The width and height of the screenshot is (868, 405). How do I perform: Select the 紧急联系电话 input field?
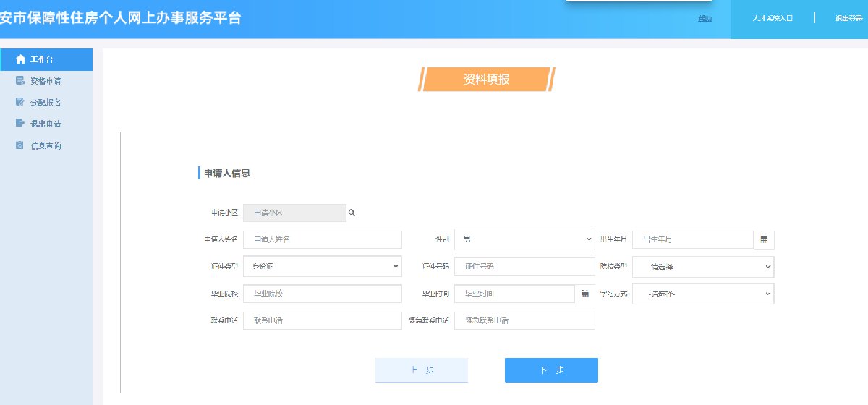524,320
